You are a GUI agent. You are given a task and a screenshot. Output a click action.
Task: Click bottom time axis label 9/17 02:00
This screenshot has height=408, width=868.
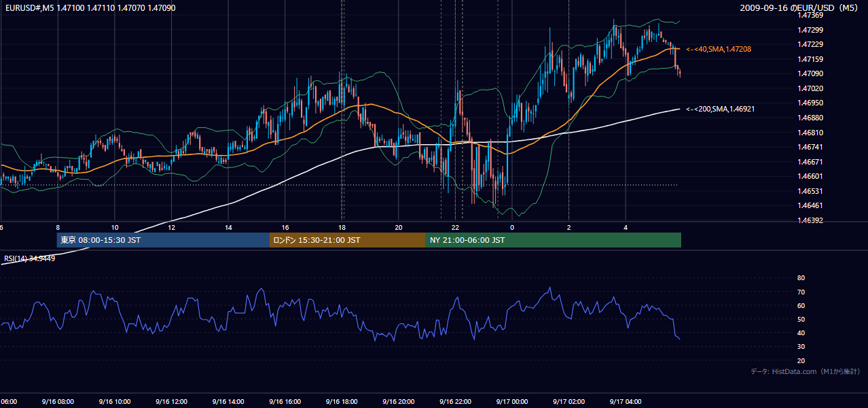568,401
